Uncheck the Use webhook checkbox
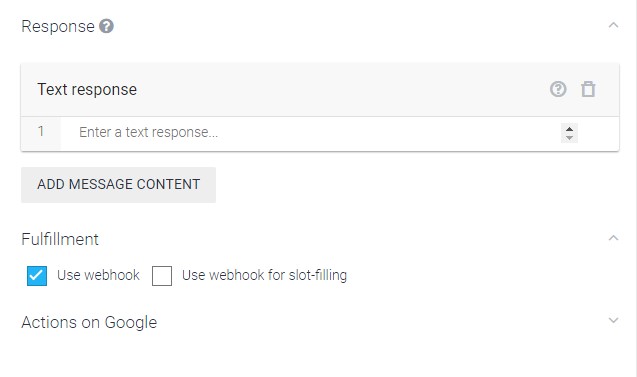Viewport: 637px width, 377px height. 37,276
